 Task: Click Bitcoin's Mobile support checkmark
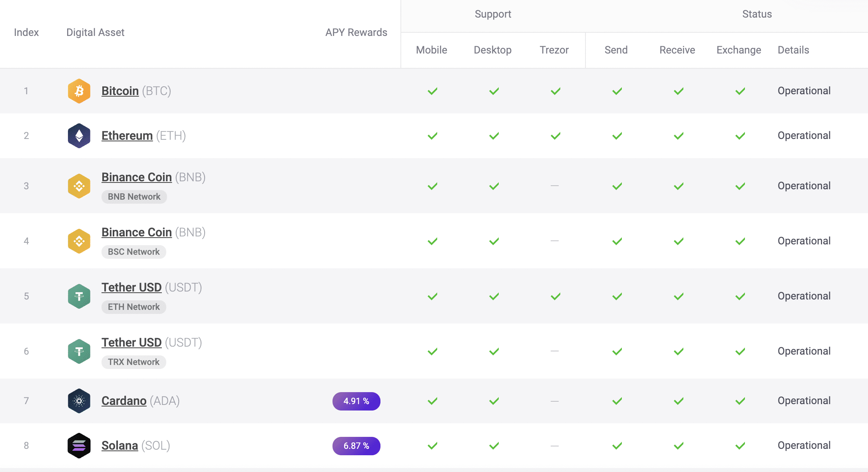[432, 91]
